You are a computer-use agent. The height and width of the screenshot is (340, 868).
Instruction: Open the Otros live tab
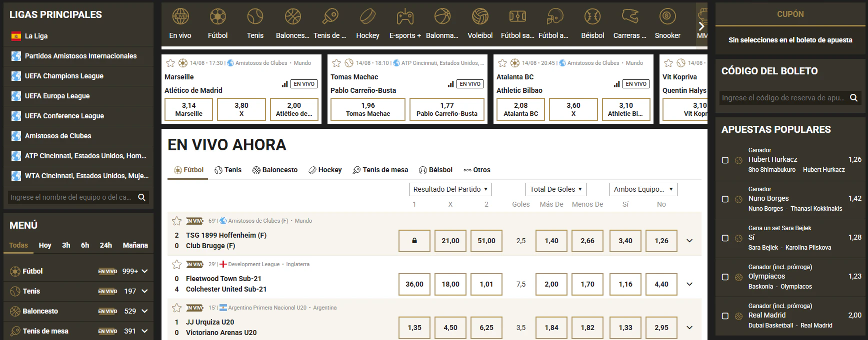477,170
